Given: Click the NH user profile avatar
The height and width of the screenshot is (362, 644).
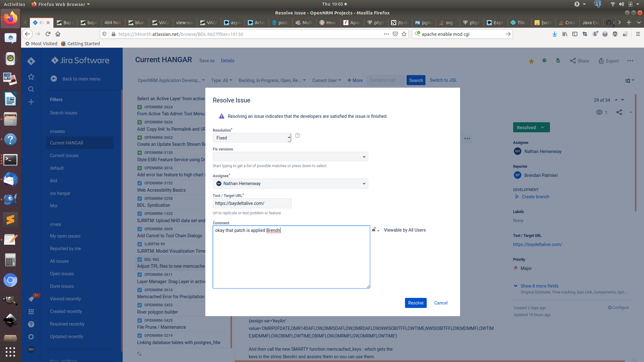Looking at the screenshot, I should point(31,349).
